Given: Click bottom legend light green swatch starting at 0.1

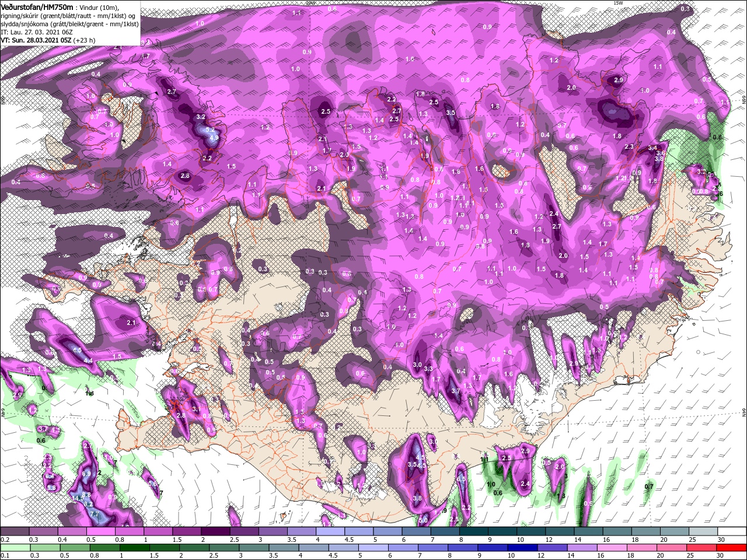Looking at the screenshot, I should pos(15,548).
